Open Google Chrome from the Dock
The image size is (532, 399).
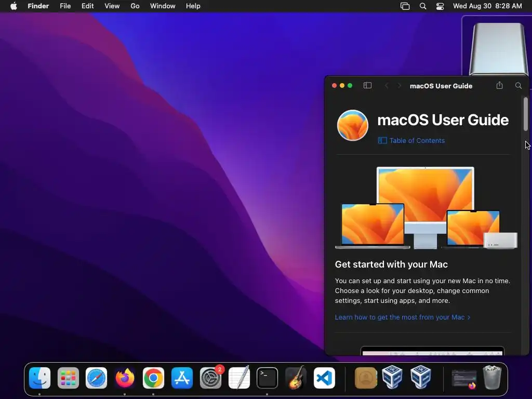tap(153, 378)
